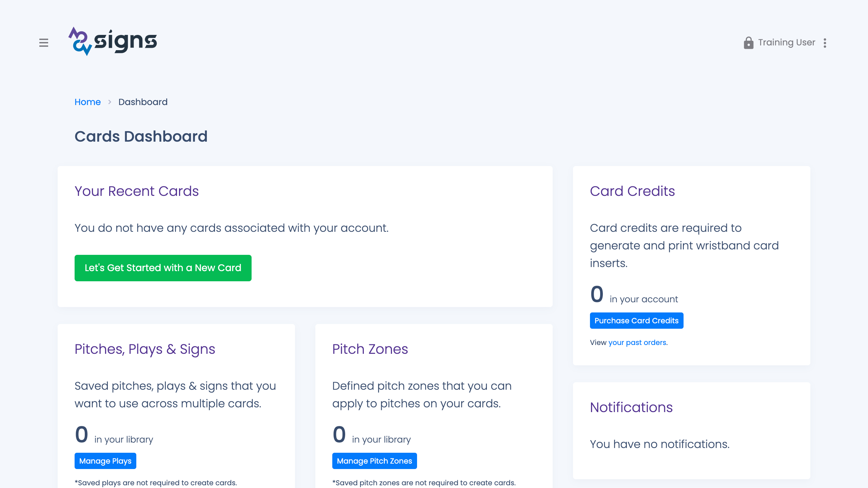Viewport: 868px width, 488px height.
Task: Select the Dashboard breadcrumb item
Action: pos(143,102)
